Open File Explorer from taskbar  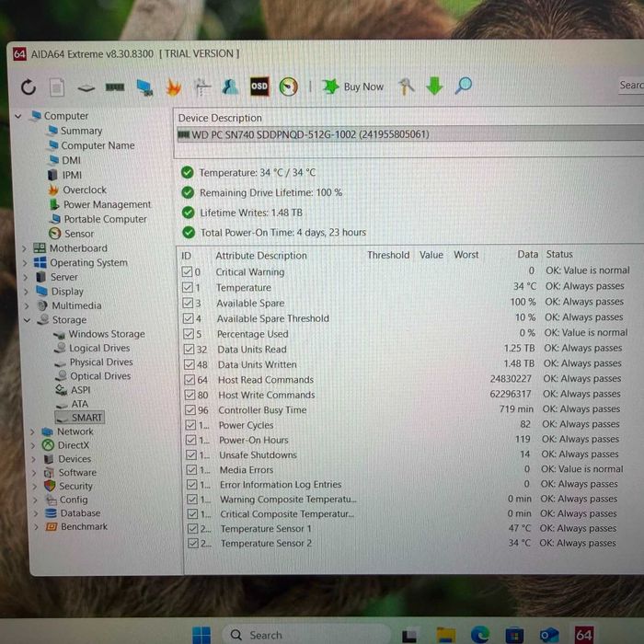445,636
